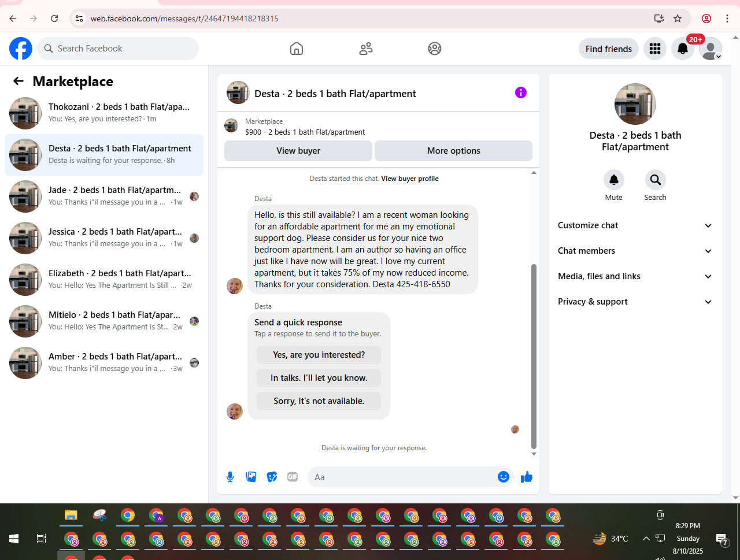
Task: Open the Menu grid icon
Action: tap(655, 49)
